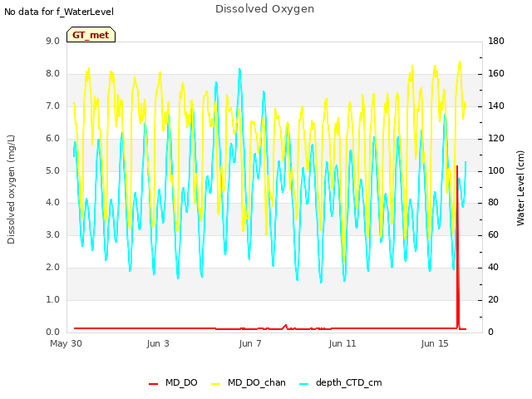Click the Jun 15 x-axis tick label
The image size is (532, 399).
[x=435, y=343]
